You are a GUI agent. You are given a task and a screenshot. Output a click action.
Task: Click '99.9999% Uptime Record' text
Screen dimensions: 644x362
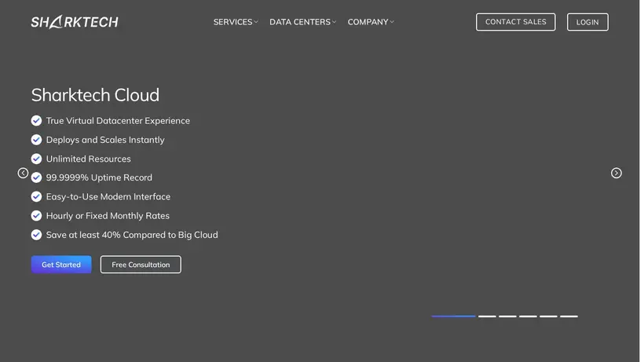(x=99, y=177)
